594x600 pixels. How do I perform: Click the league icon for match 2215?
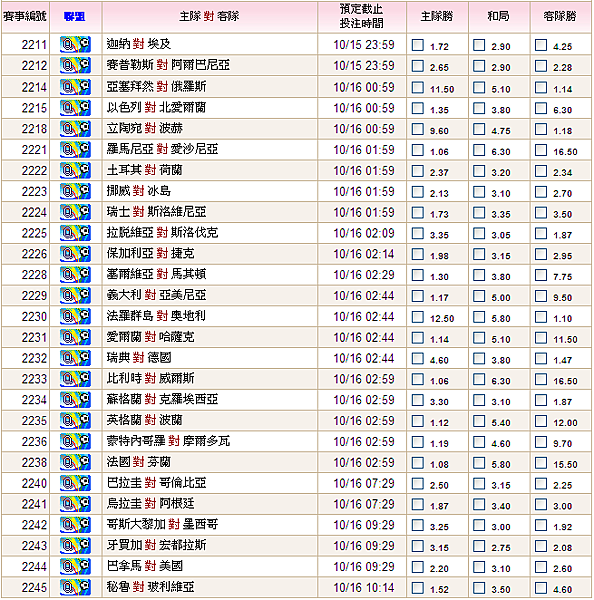click(x=75, y=108)
